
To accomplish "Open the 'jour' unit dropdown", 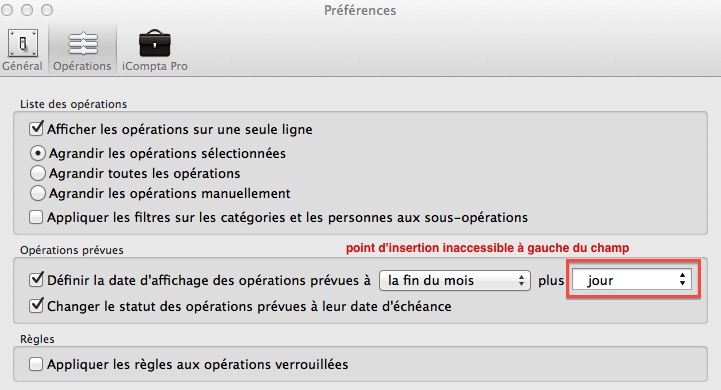I will point(632,280).
